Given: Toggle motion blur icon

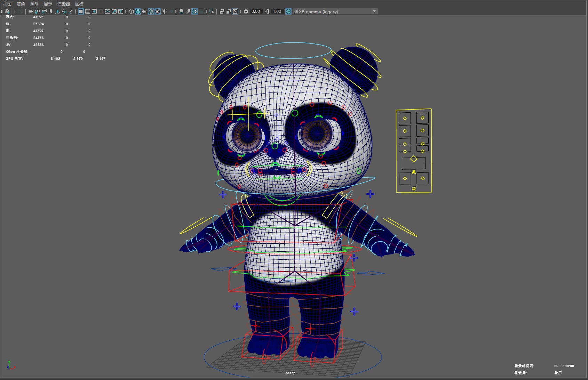Looking at the screenshot, I should [188, 11].
